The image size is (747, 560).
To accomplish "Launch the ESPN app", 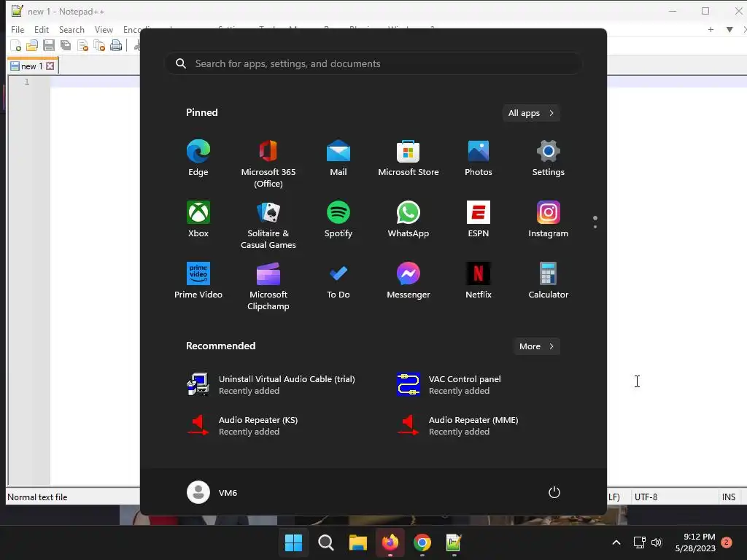I will pos(479,219).
